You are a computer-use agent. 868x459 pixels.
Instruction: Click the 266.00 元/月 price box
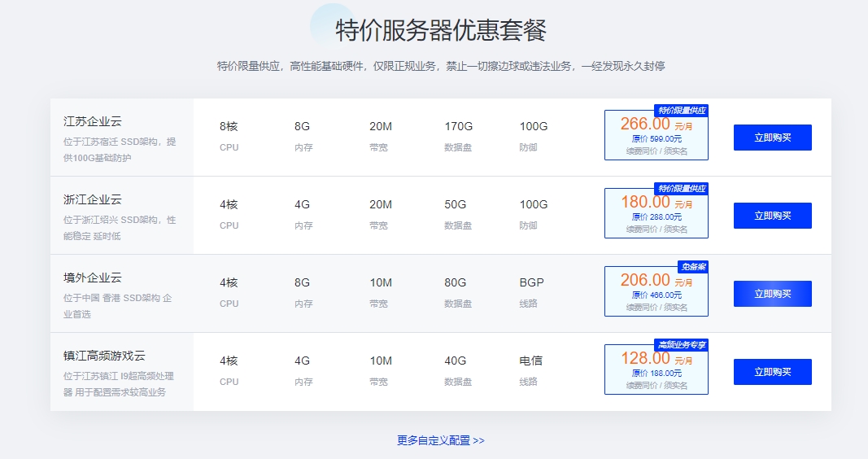(656, 137)
